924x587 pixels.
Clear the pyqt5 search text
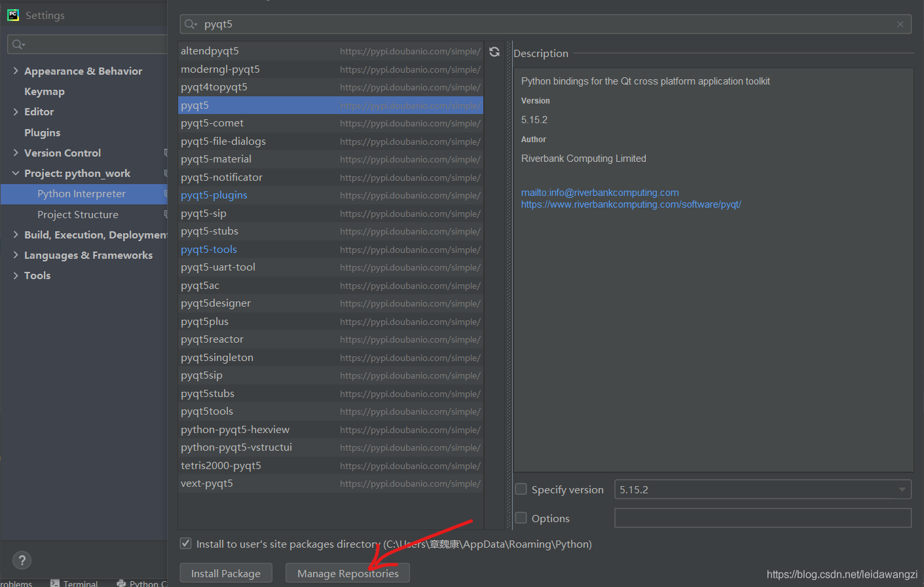900,24
